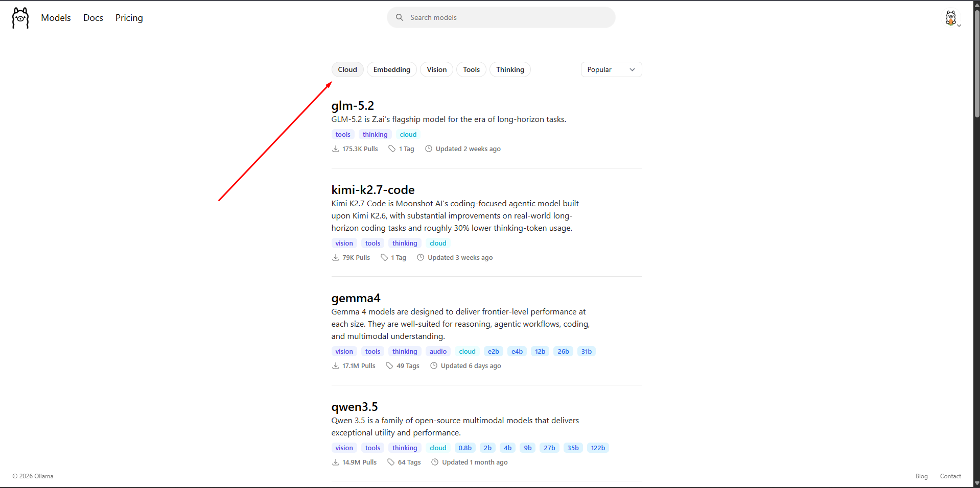
Task: Visit the Contact footer link
Action: point(950,476)
